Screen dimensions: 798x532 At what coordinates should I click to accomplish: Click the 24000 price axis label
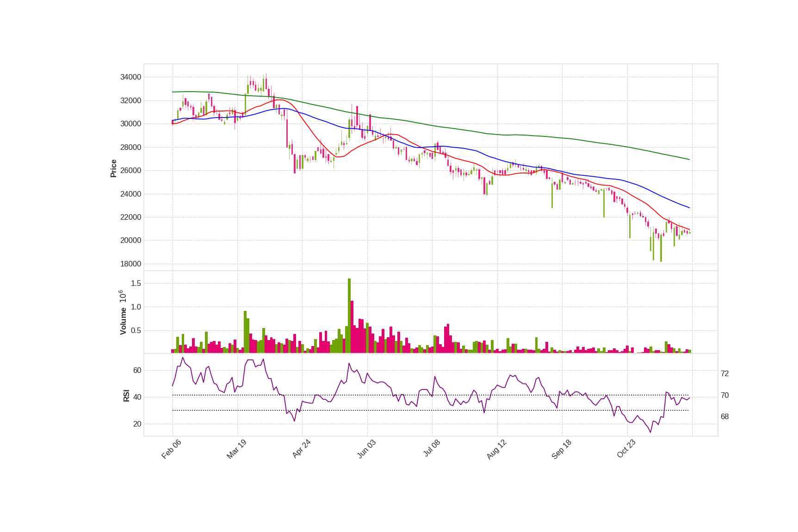point(130,194)
